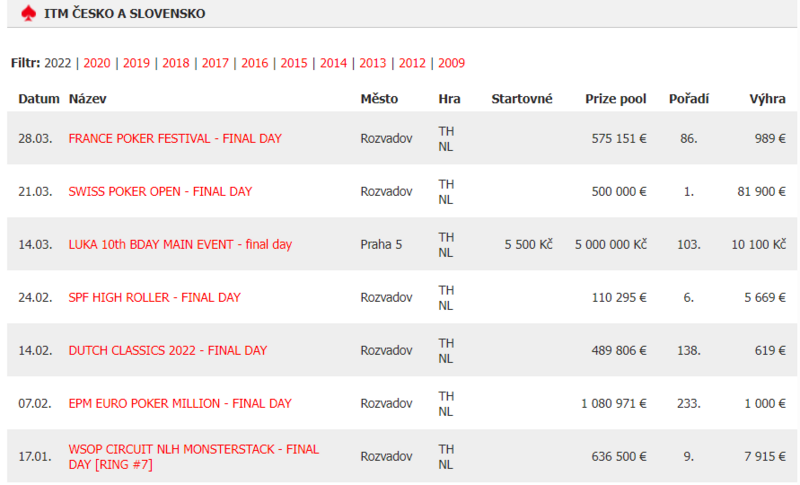Click the Pořadí column header

tap(689, 99)
